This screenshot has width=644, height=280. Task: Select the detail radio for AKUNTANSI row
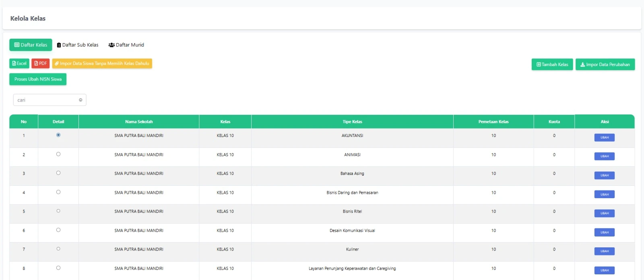(x=58, y=135)
